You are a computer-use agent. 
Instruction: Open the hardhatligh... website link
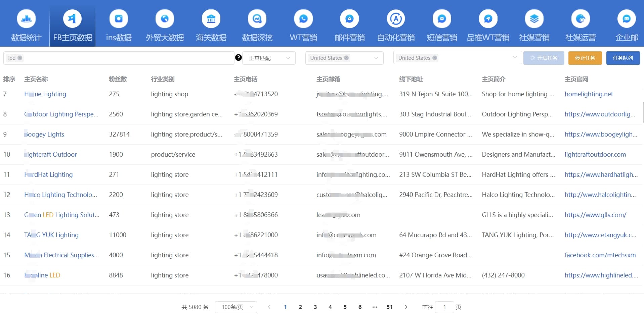601,174
